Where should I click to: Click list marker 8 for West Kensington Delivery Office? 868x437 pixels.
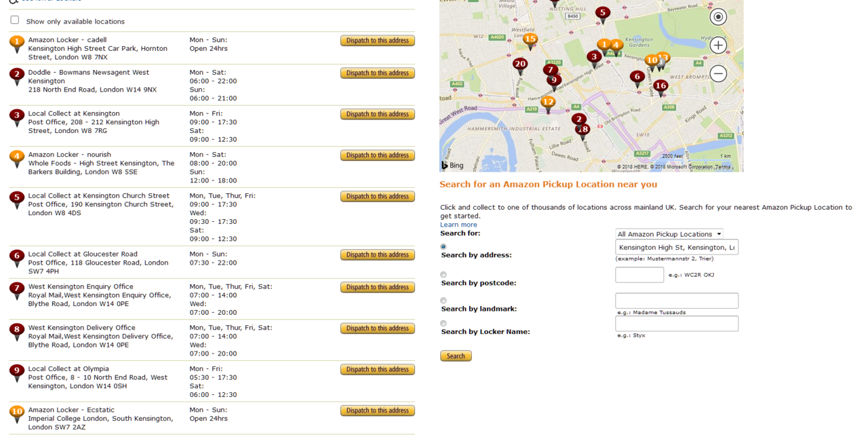pos(17,331)
